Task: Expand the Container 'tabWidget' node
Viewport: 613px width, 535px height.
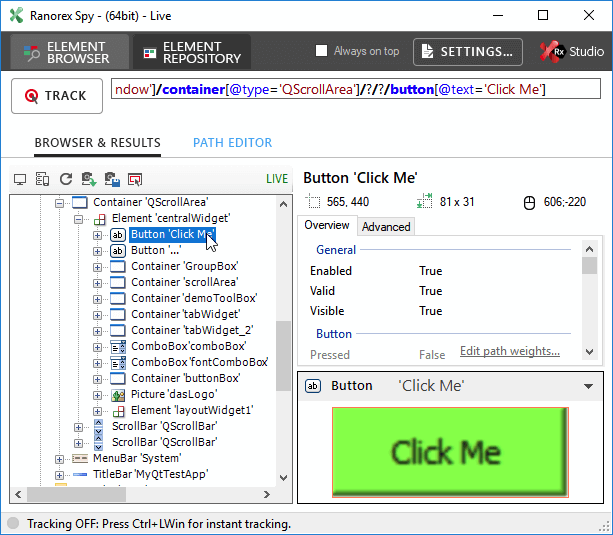Action: tap(97, 315)
